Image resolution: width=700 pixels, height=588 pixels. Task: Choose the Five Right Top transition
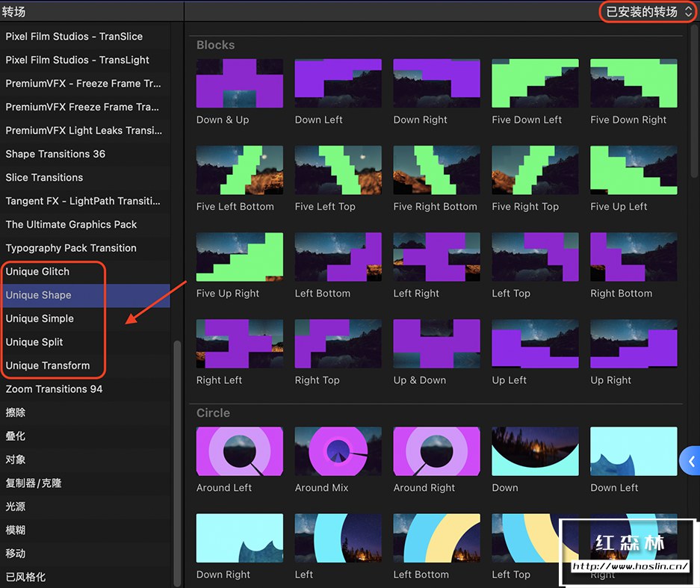point(535,170)
